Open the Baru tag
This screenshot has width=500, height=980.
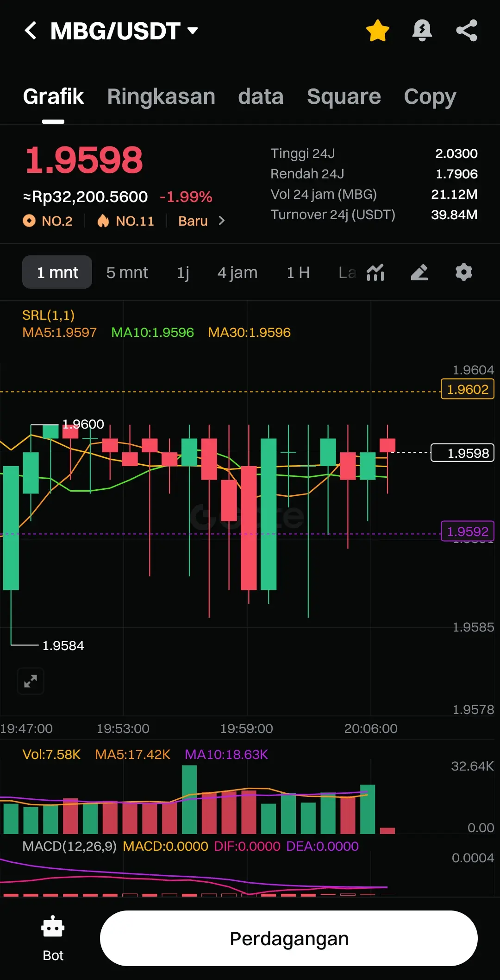coord(193,221)
